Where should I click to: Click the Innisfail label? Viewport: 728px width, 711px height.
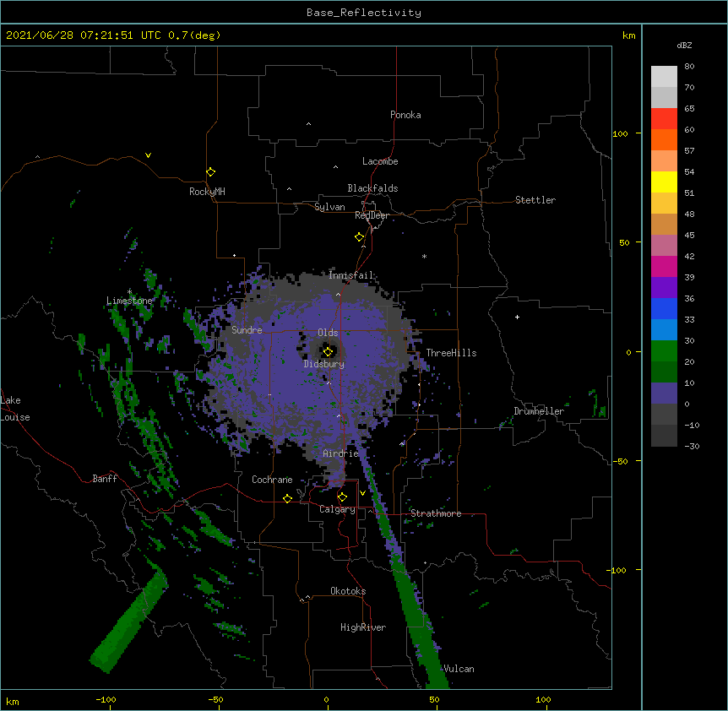[351, 275]
